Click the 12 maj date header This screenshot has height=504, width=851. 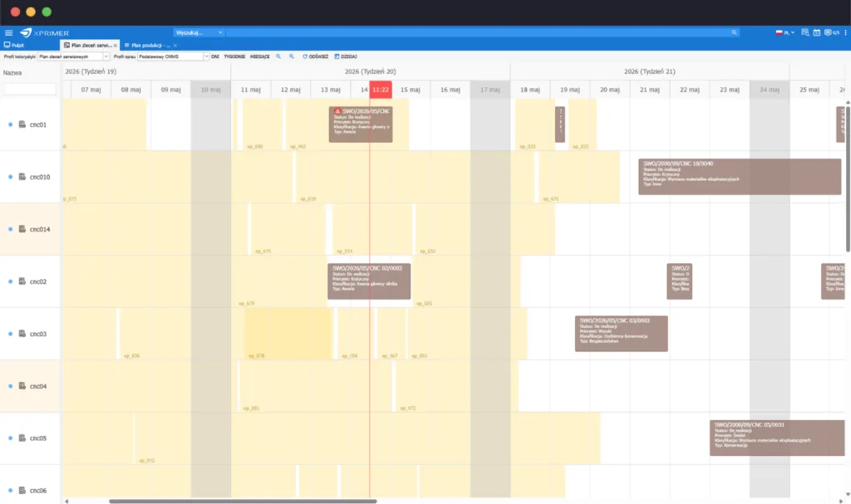pos(290,90)
